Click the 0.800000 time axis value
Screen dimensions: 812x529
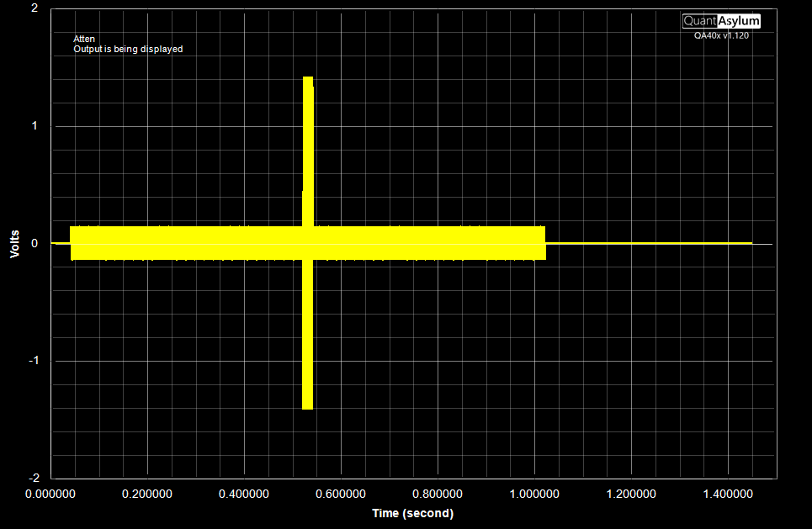pyautogui.click(x=438, y=494)
